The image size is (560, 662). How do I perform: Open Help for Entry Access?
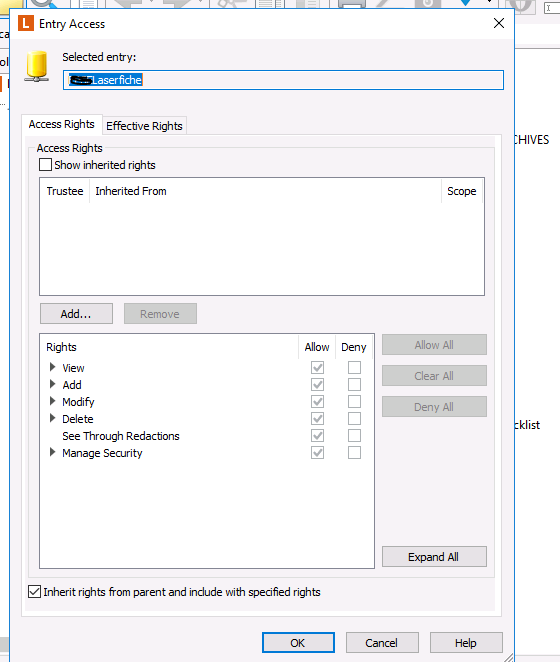[x=466, y=643]
